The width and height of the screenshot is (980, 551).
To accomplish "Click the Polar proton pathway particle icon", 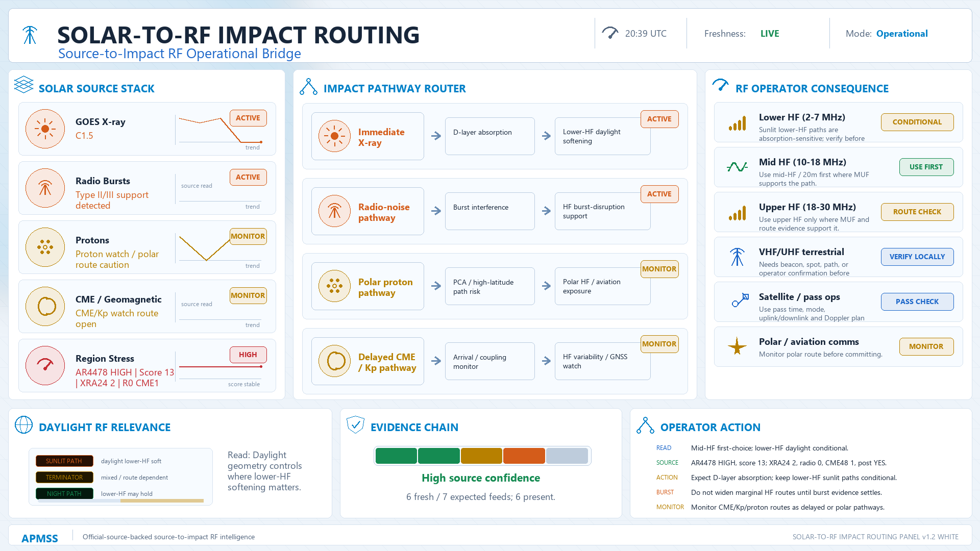I will [x=335, y=286].
